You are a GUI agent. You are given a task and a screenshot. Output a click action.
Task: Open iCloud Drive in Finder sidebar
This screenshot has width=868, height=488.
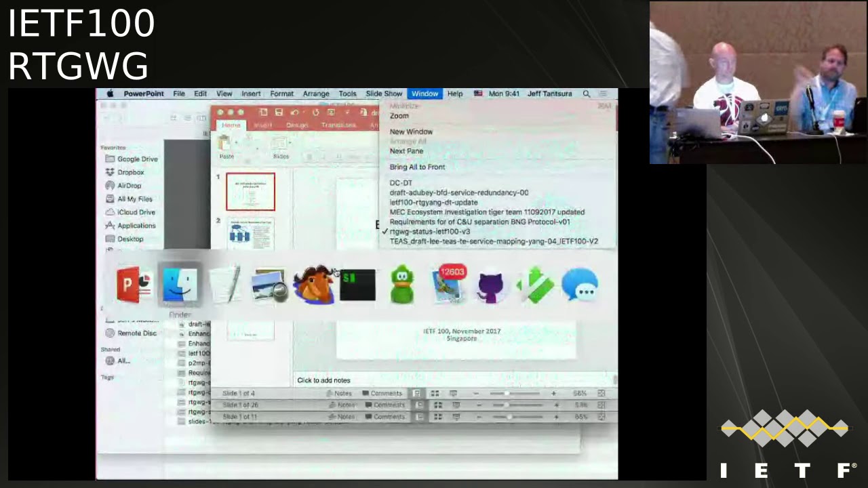pos(130,212)
